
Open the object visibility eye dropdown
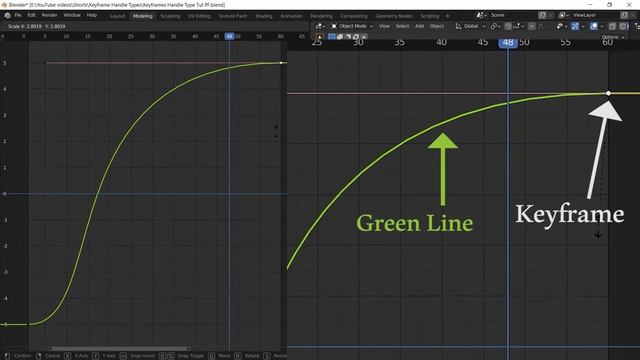[x=561, y=26]
